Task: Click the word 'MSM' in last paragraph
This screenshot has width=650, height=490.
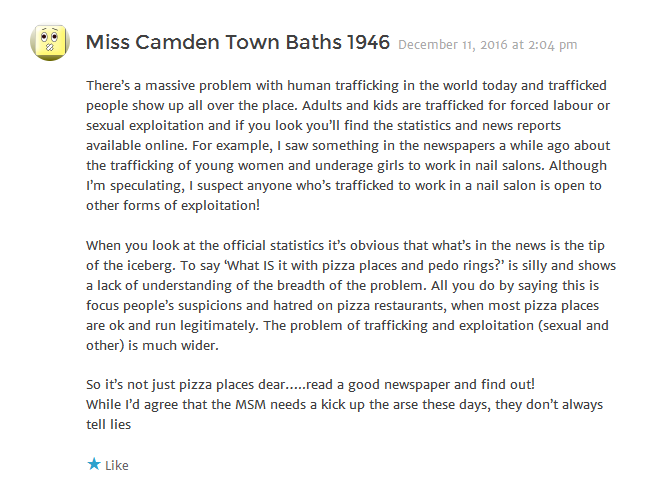Action: [x=251, y=404]
